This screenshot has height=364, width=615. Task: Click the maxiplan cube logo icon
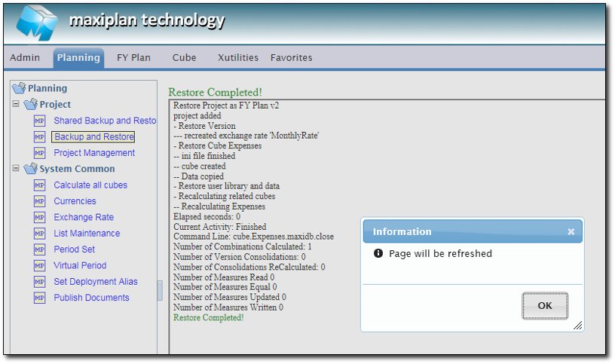(36, 23)
